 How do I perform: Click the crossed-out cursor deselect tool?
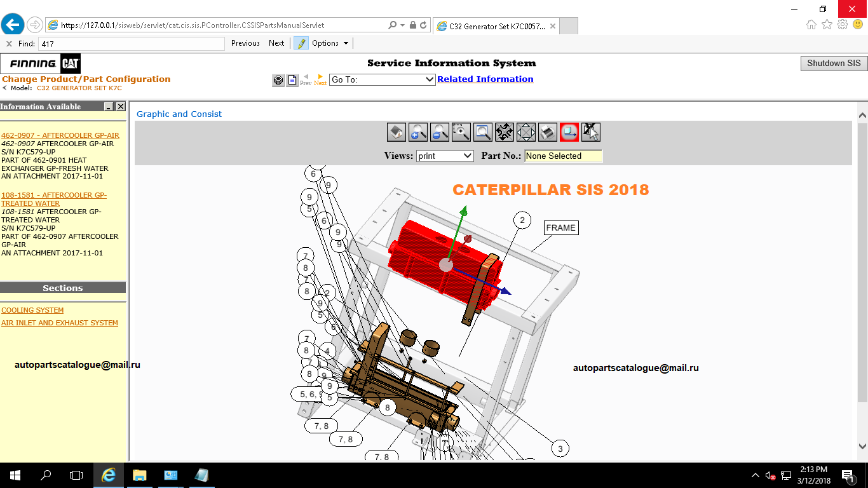pyautogui.click(x=591, y=132)
